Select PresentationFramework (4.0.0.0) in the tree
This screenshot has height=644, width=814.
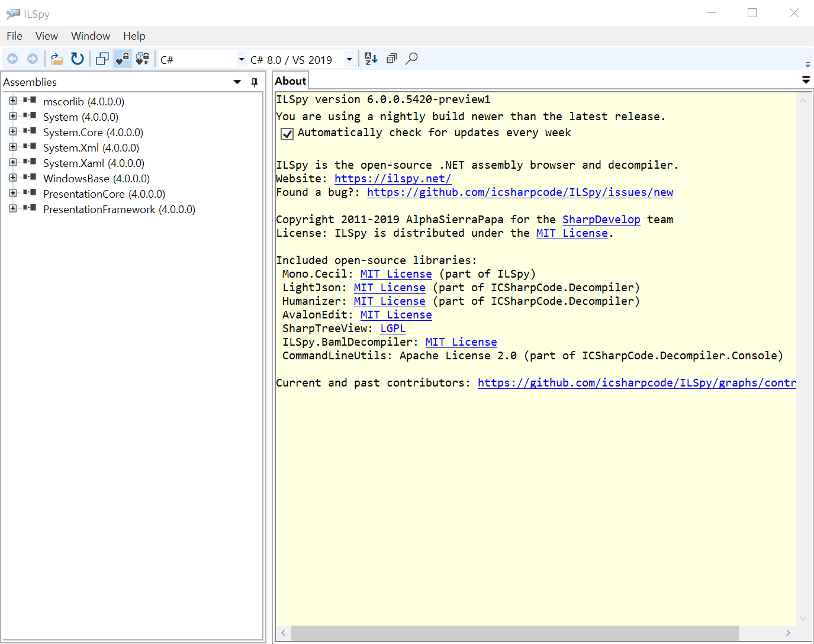tap(119, 210)
